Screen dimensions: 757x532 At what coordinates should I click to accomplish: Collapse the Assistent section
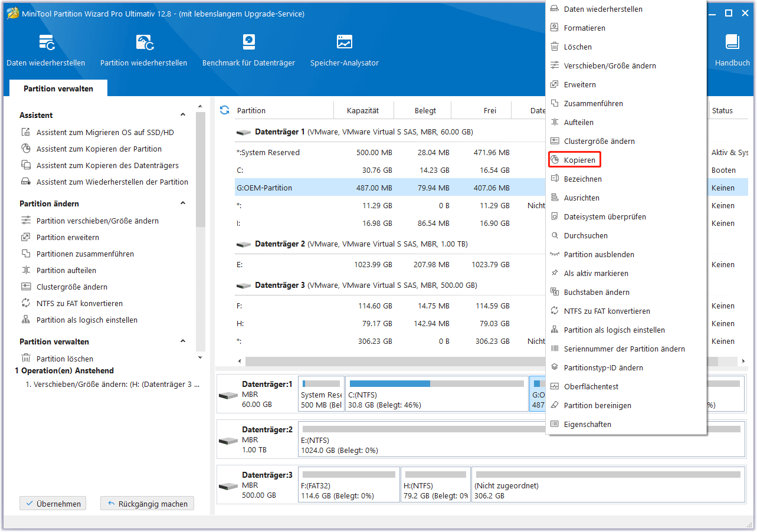[x=183, y=115]
